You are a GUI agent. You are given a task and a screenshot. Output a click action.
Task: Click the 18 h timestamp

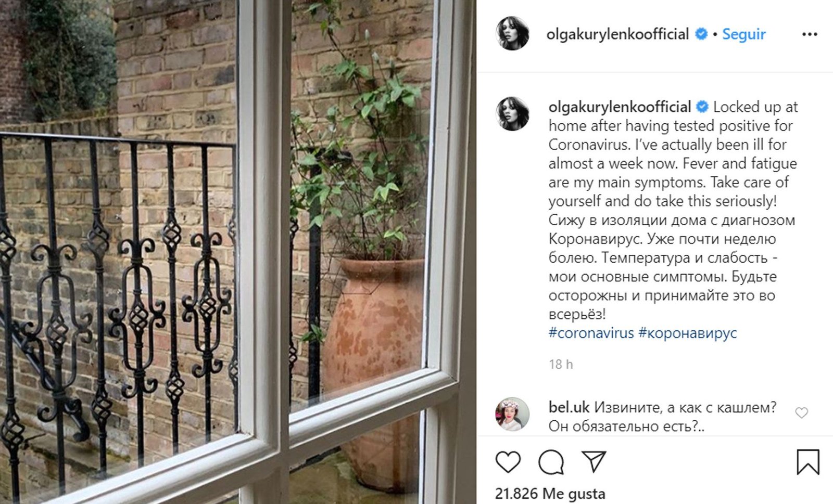[x=561, y=365]
